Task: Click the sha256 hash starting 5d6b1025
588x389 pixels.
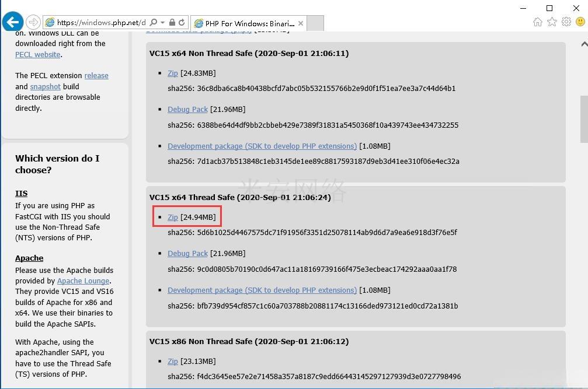Action: 327,233
